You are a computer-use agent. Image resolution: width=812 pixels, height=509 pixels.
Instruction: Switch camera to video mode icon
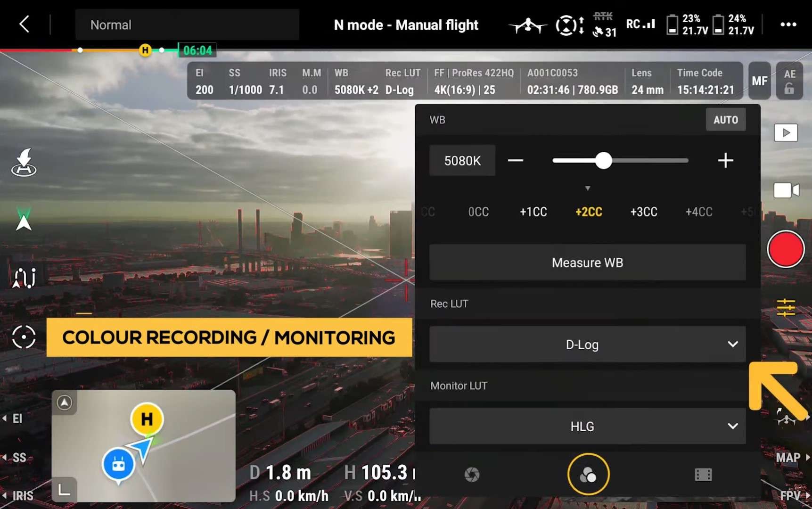tap(786, 190)
